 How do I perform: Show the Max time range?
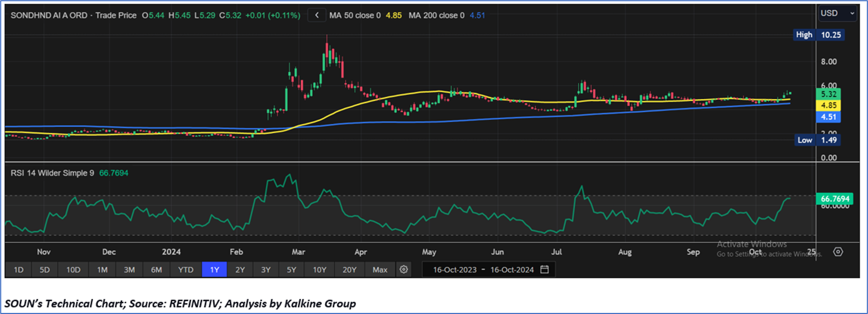379,269
